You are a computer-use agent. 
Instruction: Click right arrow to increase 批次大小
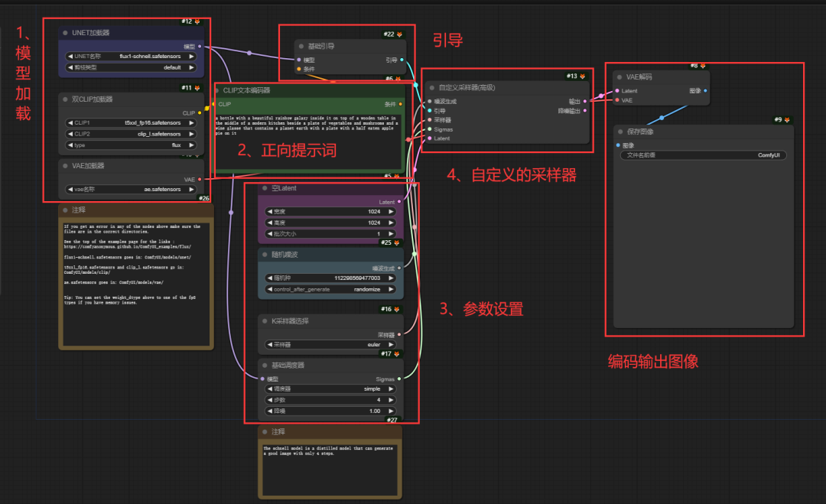point(391,233)
